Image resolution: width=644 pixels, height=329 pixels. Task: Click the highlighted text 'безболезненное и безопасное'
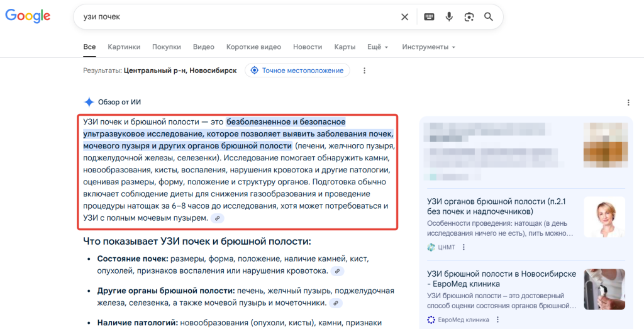pos(286,122)
